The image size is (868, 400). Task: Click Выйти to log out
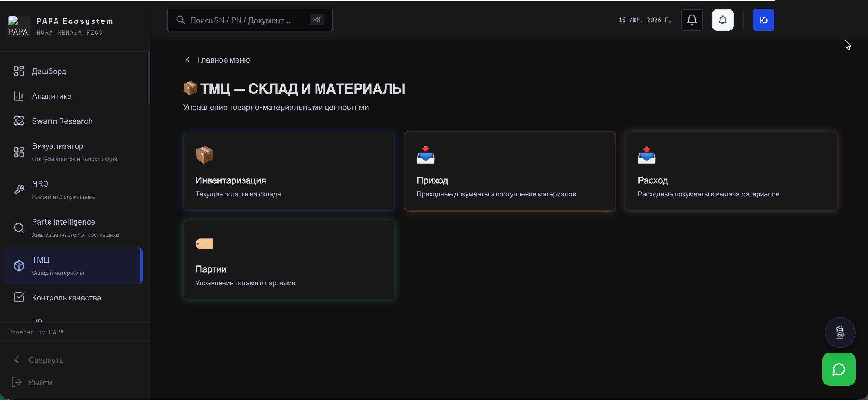pos(40,383)
